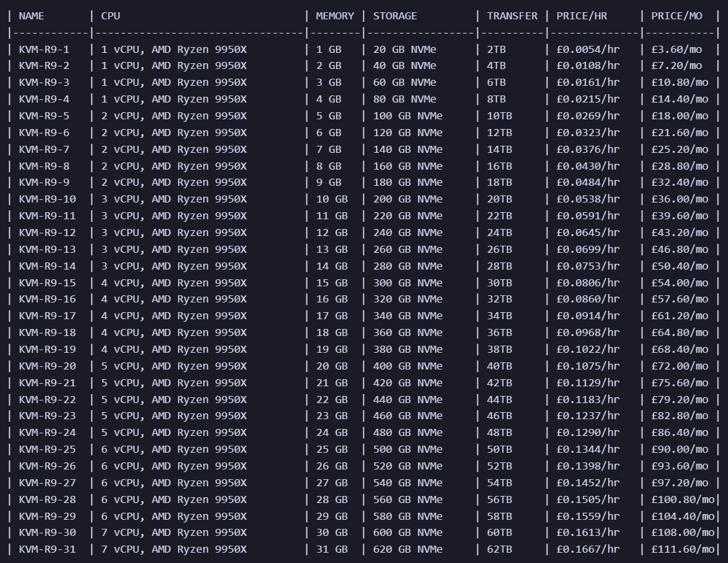Click the £72.00/mo monthly price
Viewport: 728px width, 563px height.
680,366
